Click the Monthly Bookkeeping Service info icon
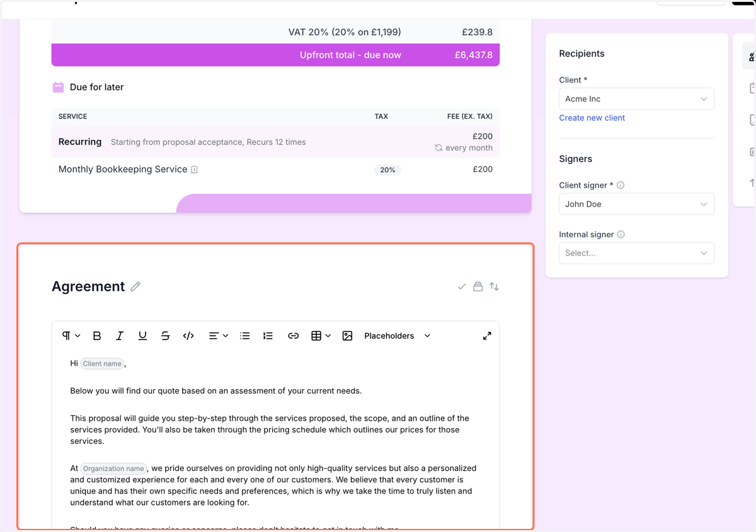Image resolution: width=756 pixels, height=532 pixels. pyautogui.click(x=194, y=169)
